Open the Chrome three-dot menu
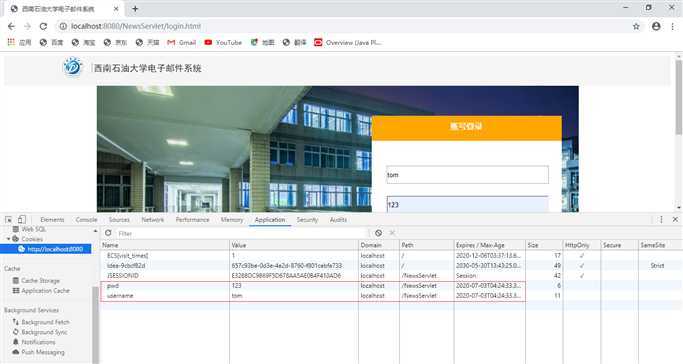The width and height of the screenshot is (683, 364). click(673, 26)
